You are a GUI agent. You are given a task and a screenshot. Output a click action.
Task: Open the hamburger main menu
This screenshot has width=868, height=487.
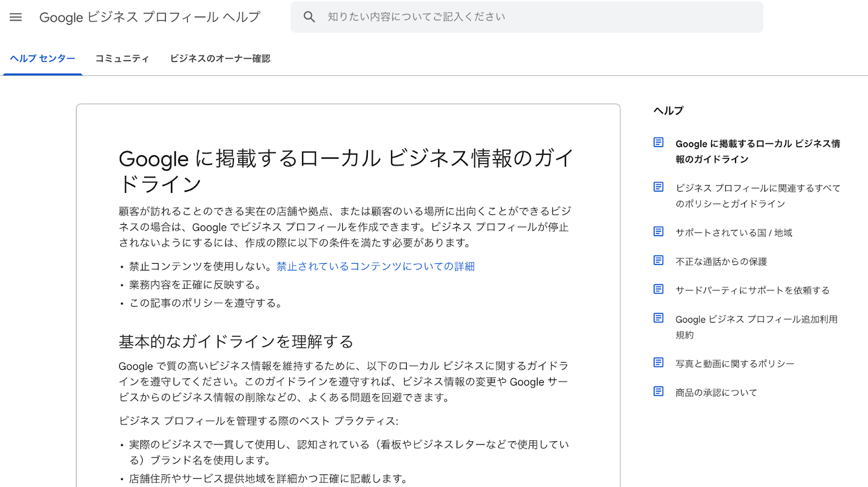(16, 17)
